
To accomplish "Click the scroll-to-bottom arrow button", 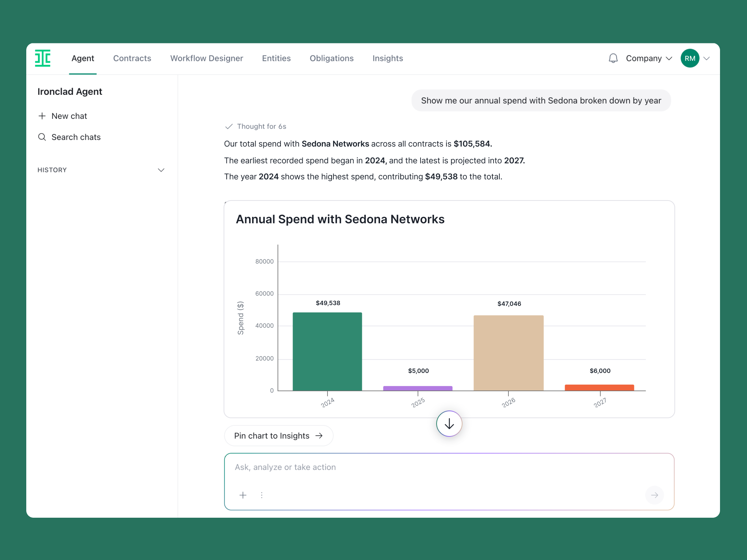I will pos(449,424).
